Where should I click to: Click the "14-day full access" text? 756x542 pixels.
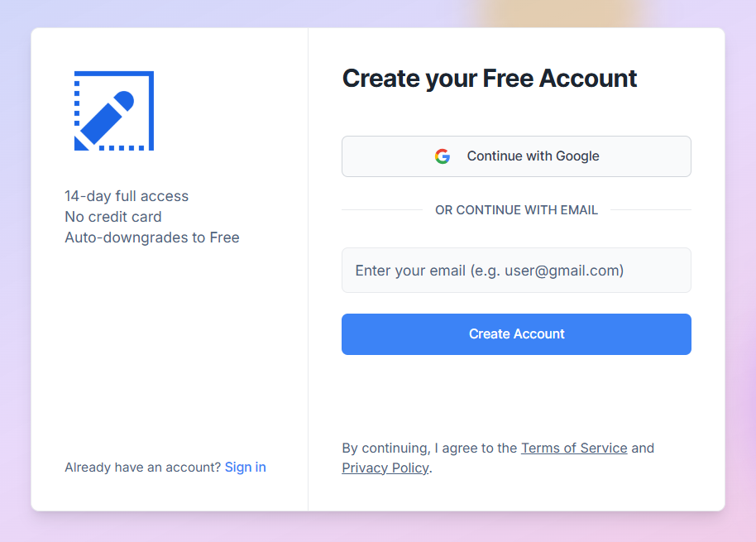pyautogui.click(x=127, y=196)
